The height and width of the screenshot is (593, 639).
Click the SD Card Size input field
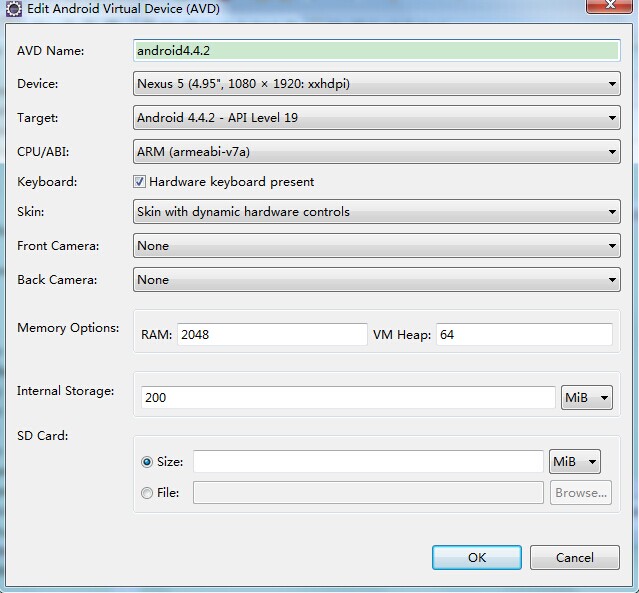pos(368,461)
